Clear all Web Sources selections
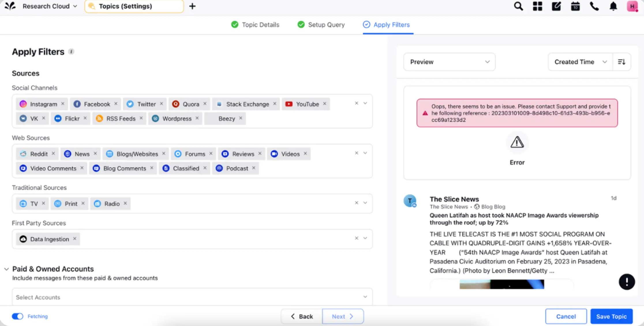The width and height of the screenshot is (644, 326). [x=357, y=153]
